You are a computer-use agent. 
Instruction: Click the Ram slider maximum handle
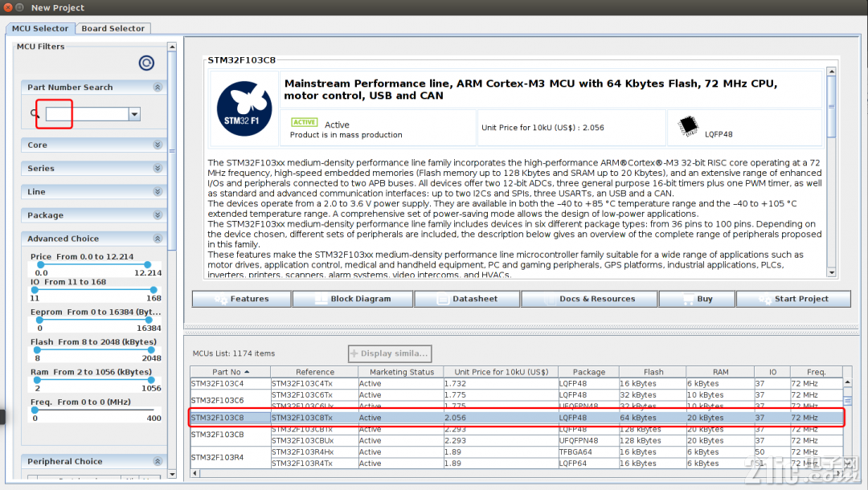[151, 380]
